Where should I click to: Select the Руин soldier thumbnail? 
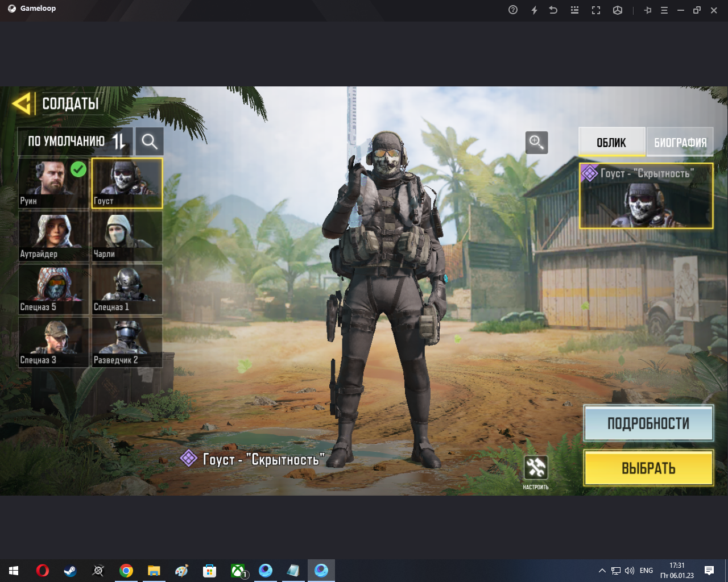pyautogui.click(x=53, y=183)
